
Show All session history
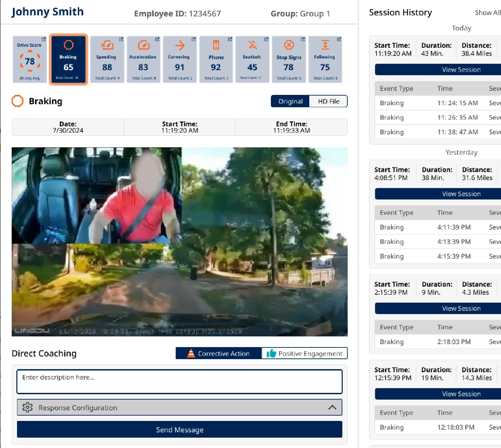[x=488, y=13]
